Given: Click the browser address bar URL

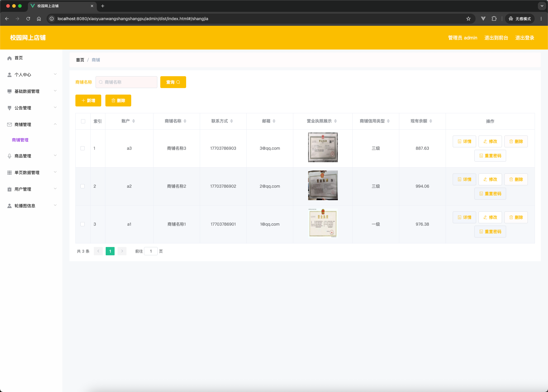Looking at the screenshot, I should pyautogui.click(x=133, y=19).
